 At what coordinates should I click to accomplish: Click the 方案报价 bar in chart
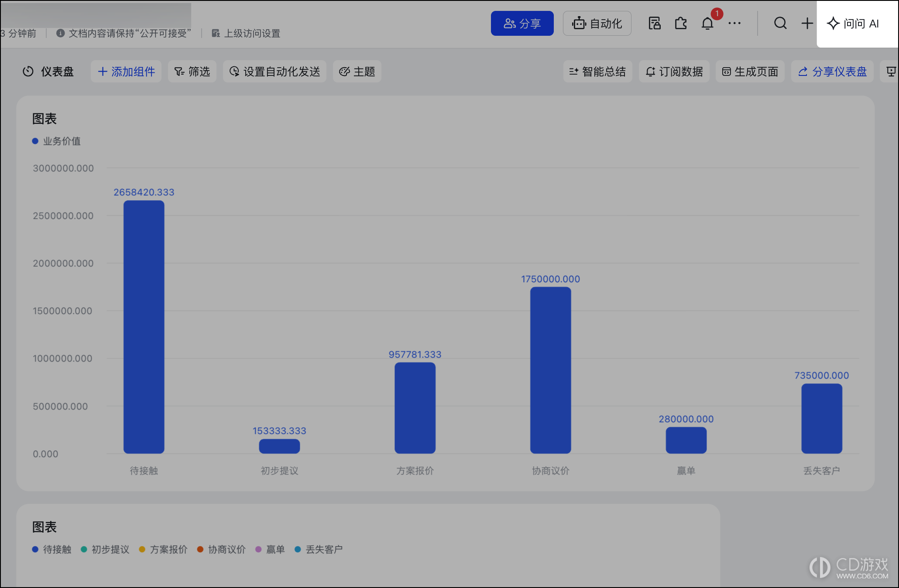pos(415,408)
